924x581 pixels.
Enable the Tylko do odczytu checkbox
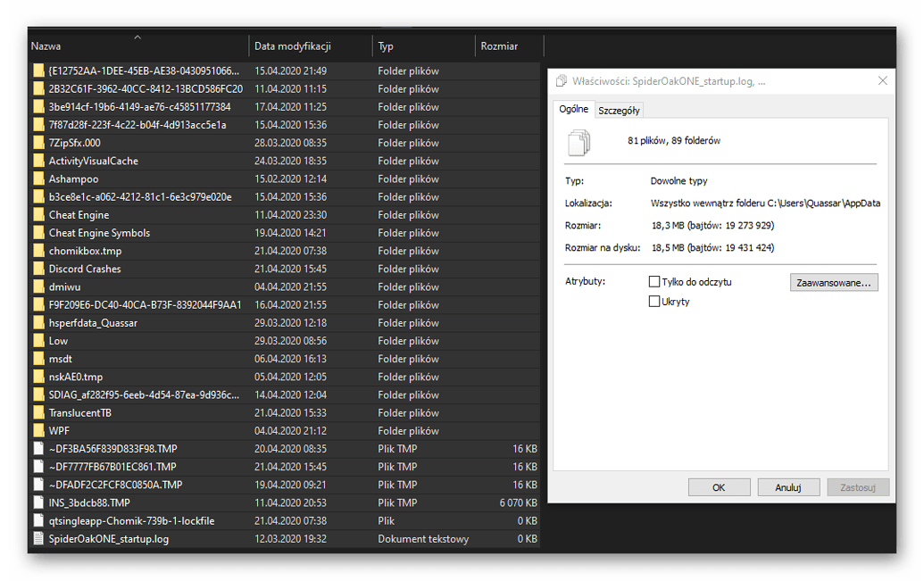coord(653,282)
